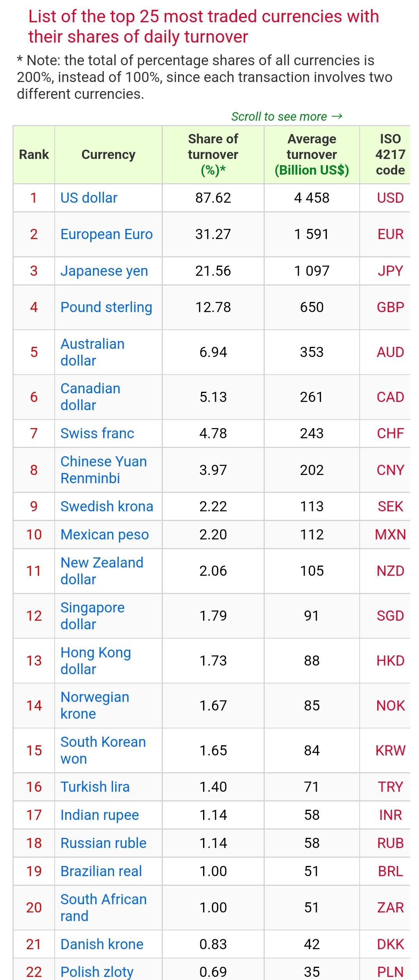
Task: Open Chinese Yuan Renminbi link
Action: click(x=103, y=470)
